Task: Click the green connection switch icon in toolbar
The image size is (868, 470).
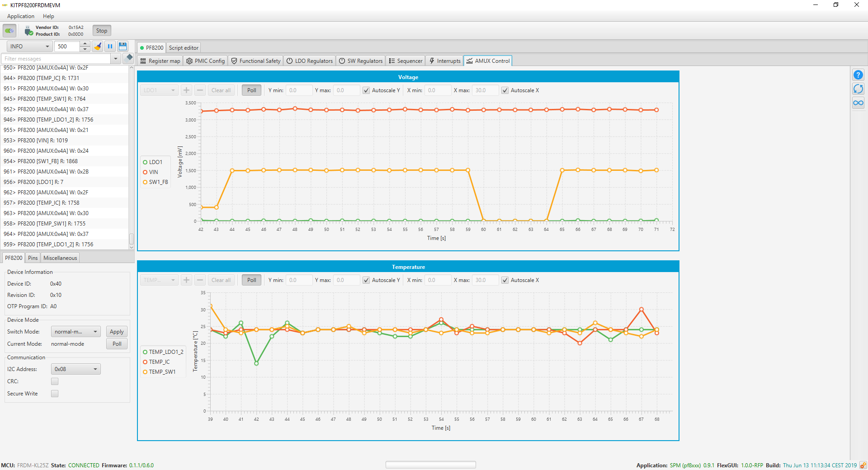Action: [x=9, y=31]
